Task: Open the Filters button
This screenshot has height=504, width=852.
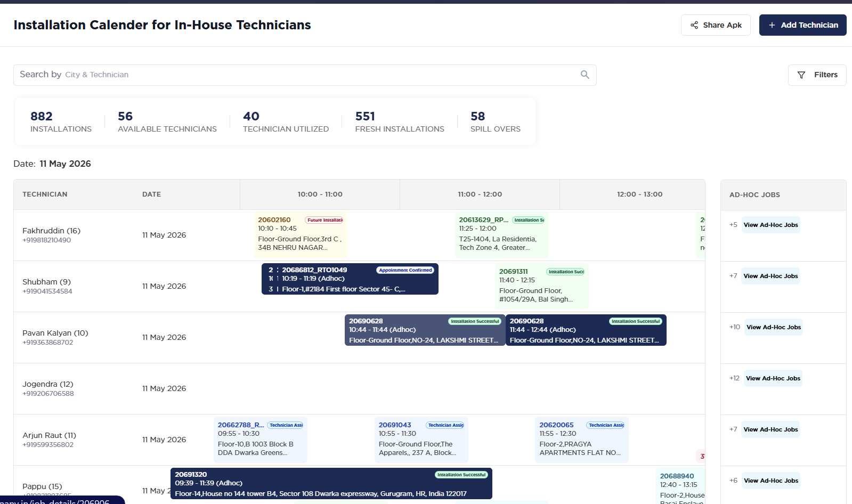Action: click(x=817, y=75)
